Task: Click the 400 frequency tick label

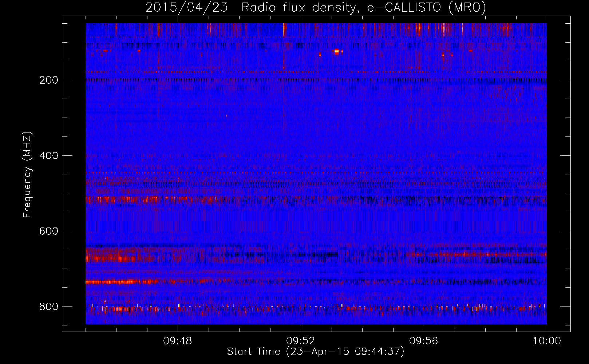Action: 48,156
